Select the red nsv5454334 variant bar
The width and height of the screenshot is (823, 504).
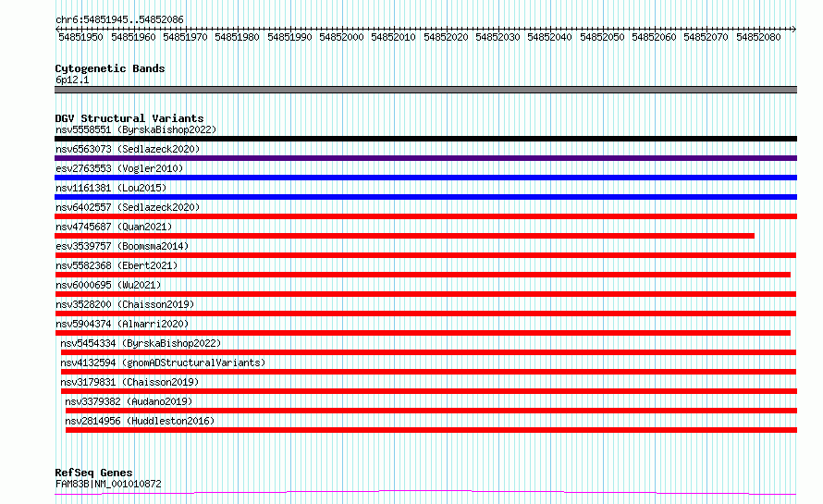click(x=428, y=352)
